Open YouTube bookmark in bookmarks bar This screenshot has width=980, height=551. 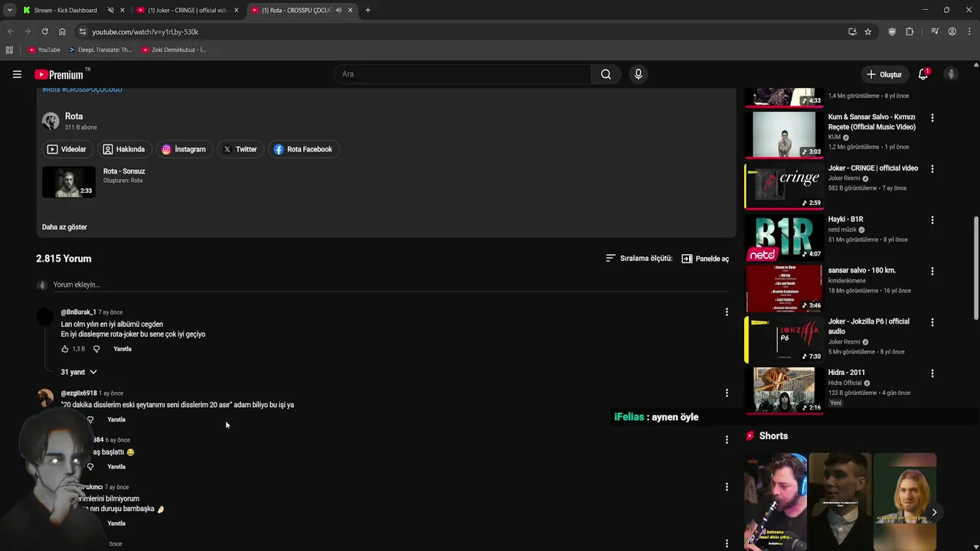coord(44,50)
